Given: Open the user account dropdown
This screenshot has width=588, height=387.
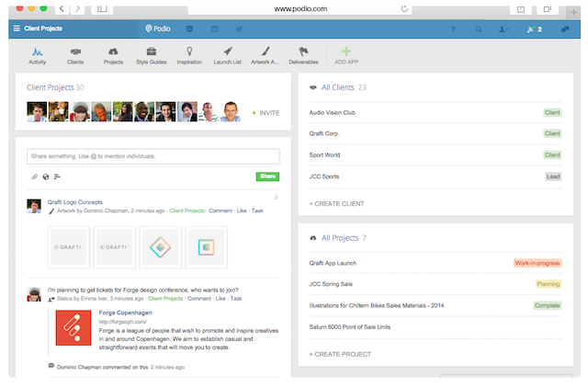Looking at the screenshot, I should 503,29.
